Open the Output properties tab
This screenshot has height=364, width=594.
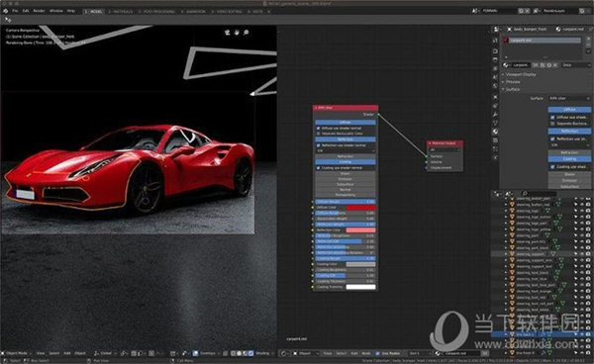[495, 59]
